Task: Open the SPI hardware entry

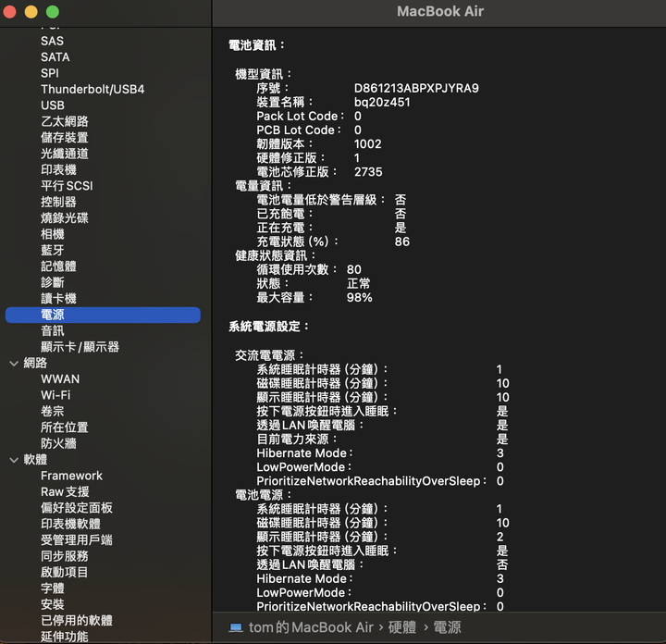Action: point(50,73)
